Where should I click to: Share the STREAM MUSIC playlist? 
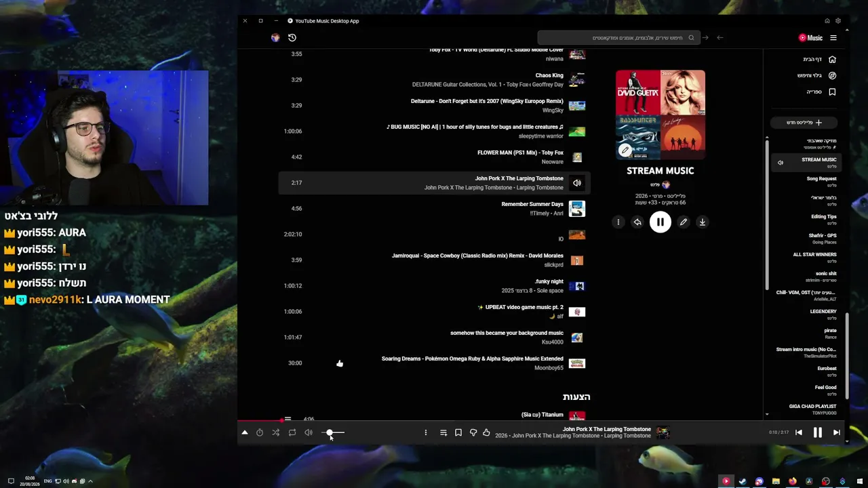(637, 222)
